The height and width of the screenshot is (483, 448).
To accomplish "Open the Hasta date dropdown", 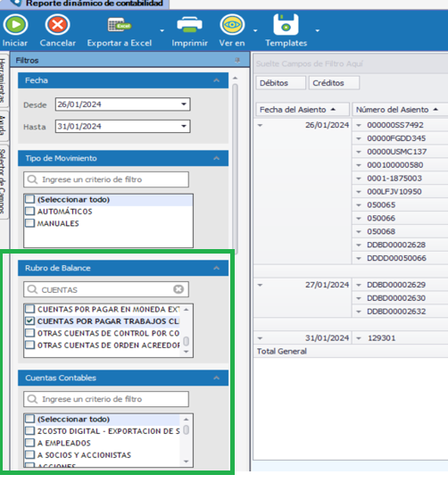I will 184,126.
